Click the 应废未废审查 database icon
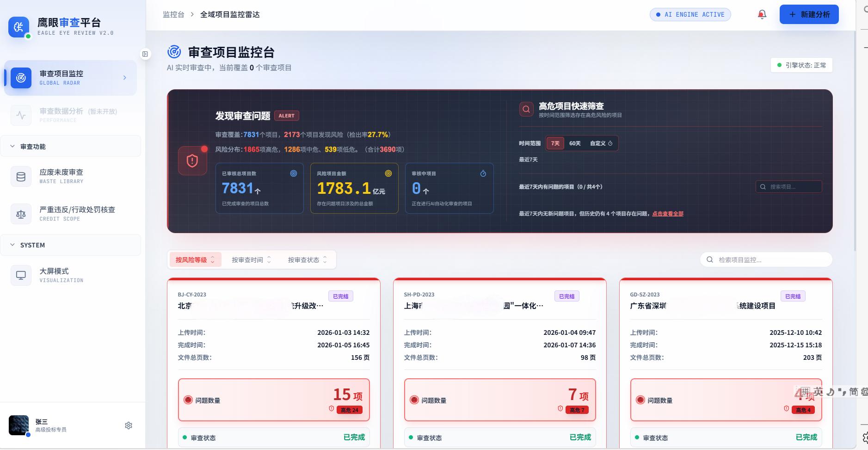 21,177
